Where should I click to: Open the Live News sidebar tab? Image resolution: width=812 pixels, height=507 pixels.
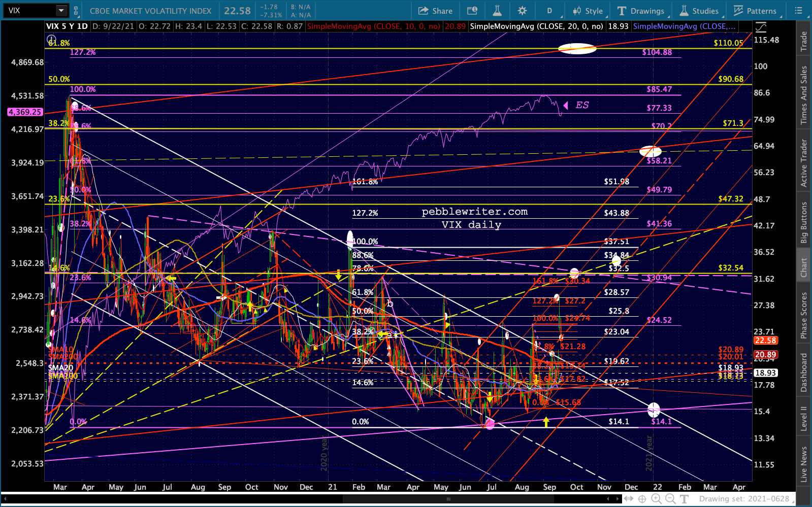(804, 464)
